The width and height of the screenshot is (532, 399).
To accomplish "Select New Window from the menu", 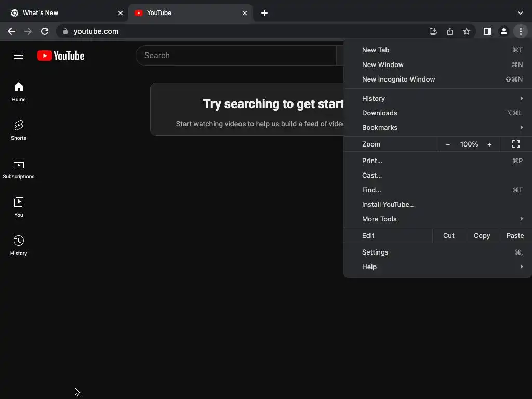I will pos(437,64).
